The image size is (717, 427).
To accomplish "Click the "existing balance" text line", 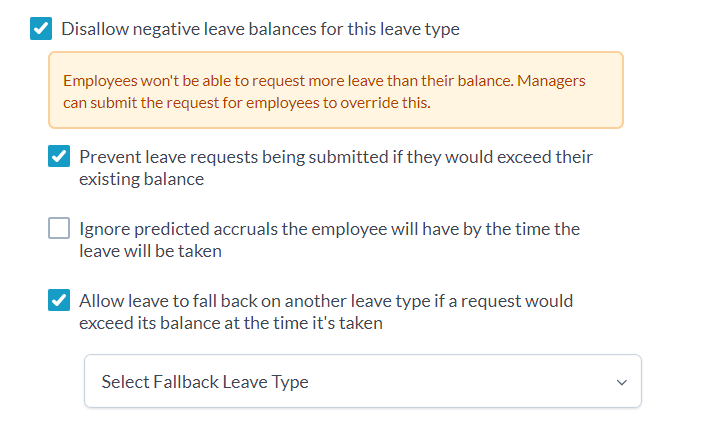I will 141,180.
